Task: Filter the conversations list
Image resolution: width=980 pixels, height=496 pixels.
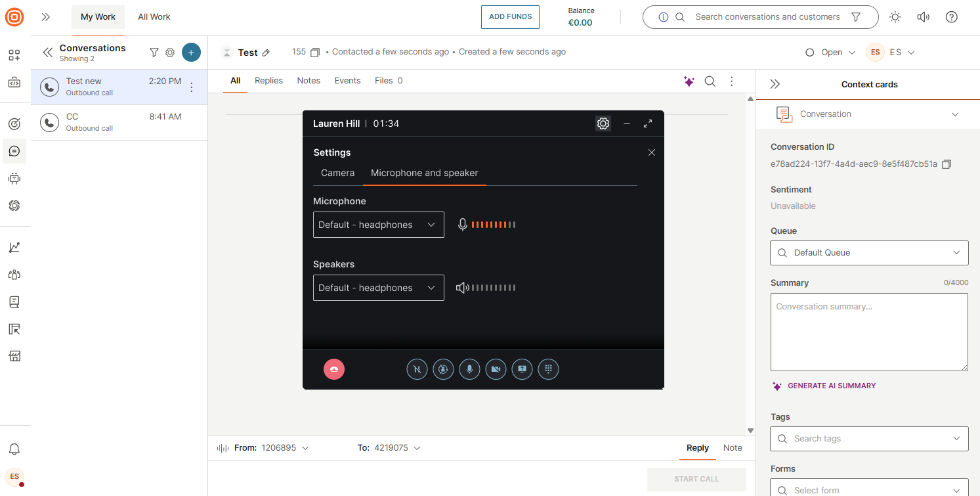Action: 154,53
